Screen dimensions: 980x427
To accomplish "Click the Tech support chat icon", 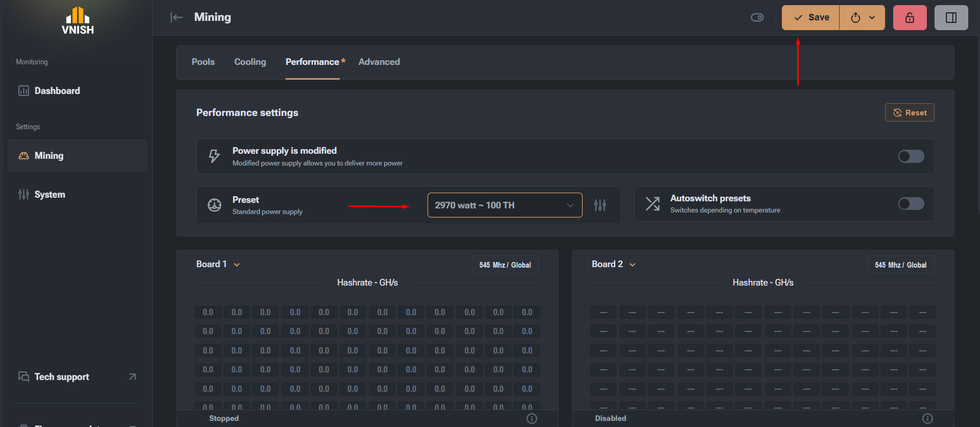I will point(23,377).
